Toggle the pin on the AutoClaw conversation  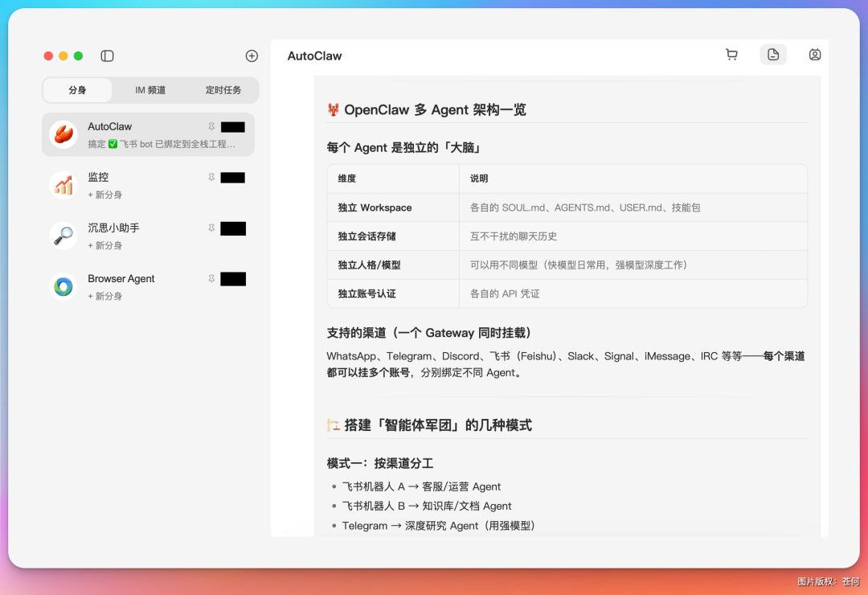(x=211, y=127)
